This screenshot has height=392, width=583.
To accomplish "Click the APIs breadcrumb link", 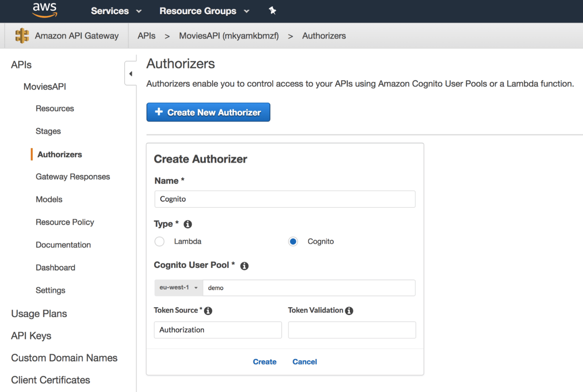I will click(146, 36).
